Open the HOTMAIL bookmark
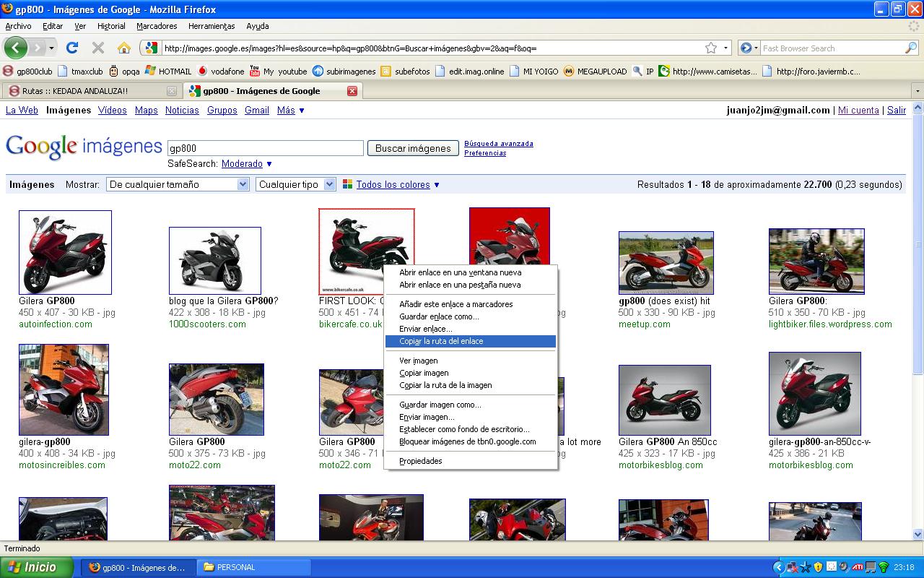This screenshot has height=578, width=924. pyautogui.click(x=168, y=72)
